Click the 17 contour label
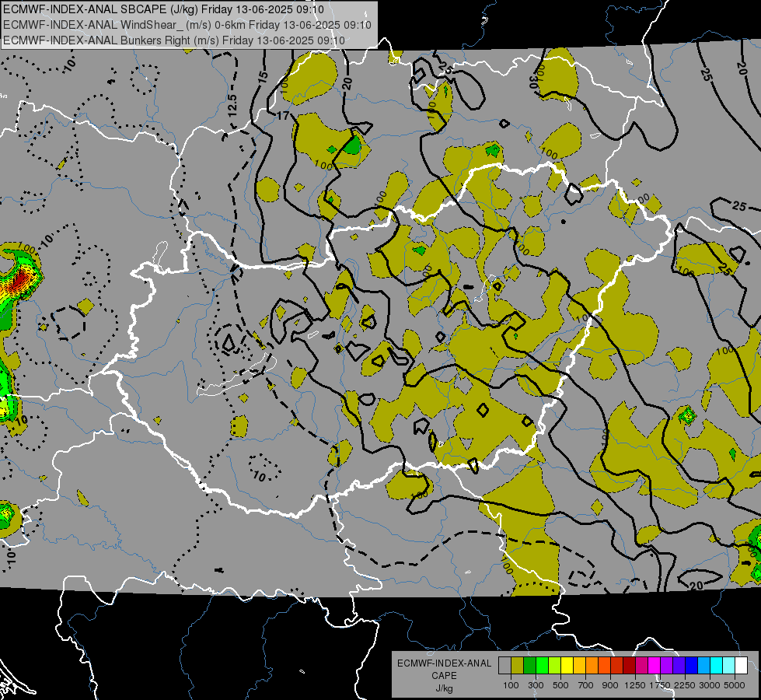The height and width of the screenshot is (700, 761). pyautogui.click(x=283, y=116)
